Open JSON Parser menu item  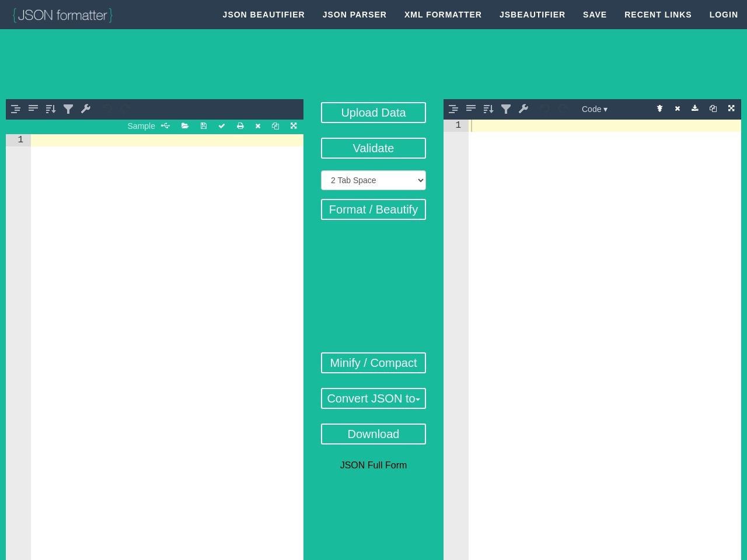pyautogui.click(x=355, y=15)
